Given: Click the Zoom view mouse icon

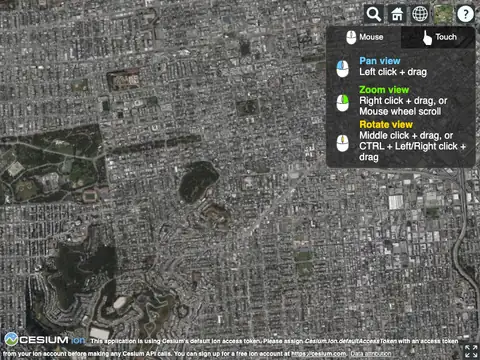Looking at the screenshot, I should coord(342,103).
